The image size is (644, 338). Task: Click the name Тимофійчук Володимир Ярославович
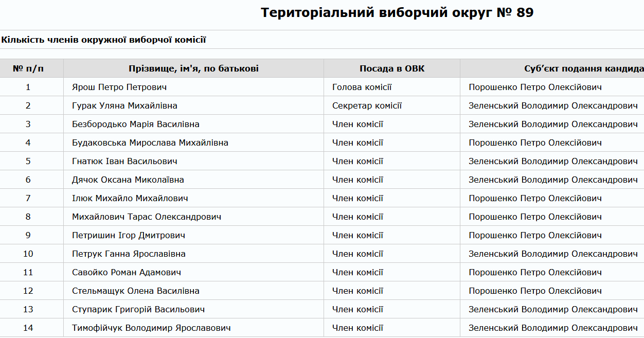coord(151,328)
